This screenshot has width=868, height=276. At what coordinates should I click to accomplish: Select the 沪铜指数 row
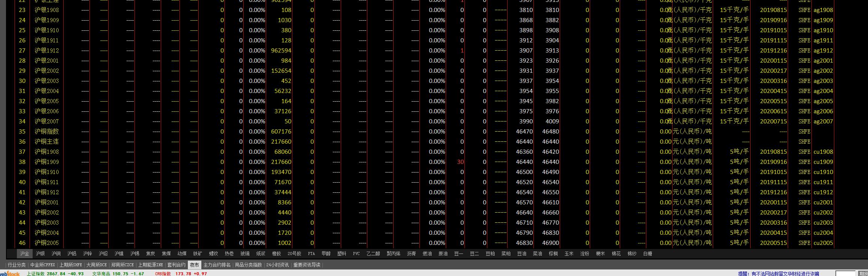(47, 132)
